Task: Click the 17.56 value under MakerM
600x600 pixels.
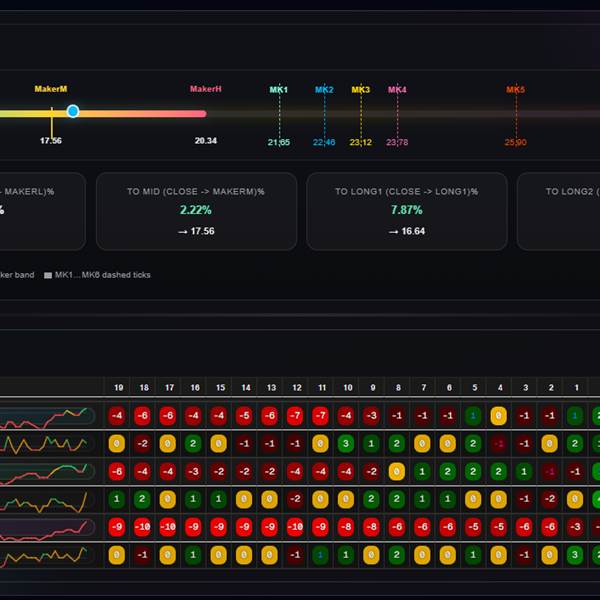Action: (51, 140)
